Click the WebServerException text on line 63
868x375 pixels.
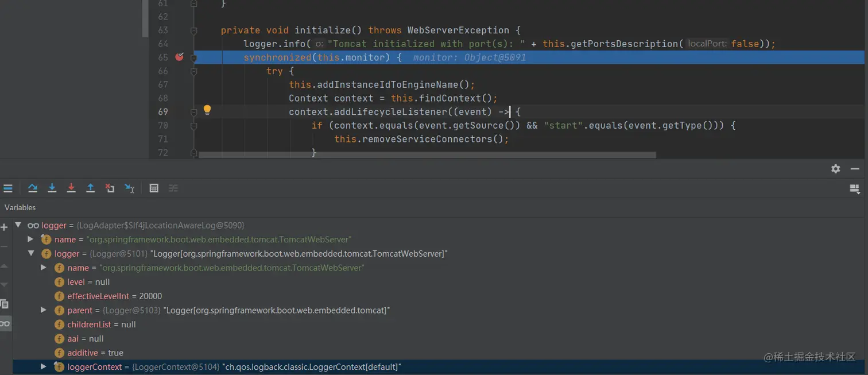coord(458,30)
